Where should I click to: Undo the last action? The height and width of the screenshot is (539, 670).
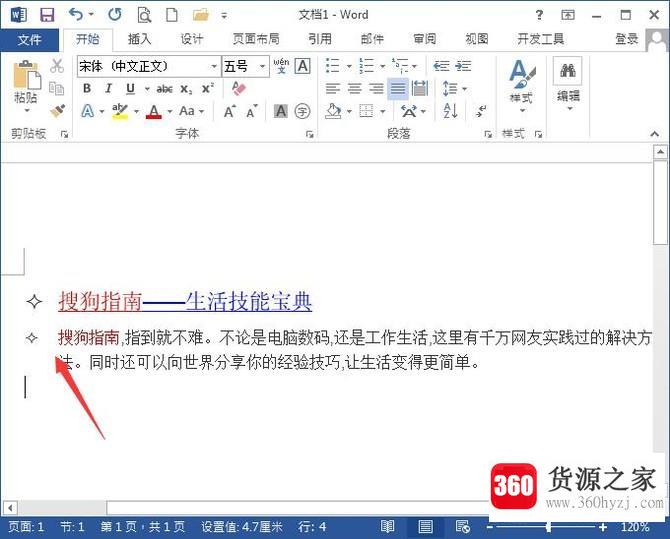(x=76, y=15)
